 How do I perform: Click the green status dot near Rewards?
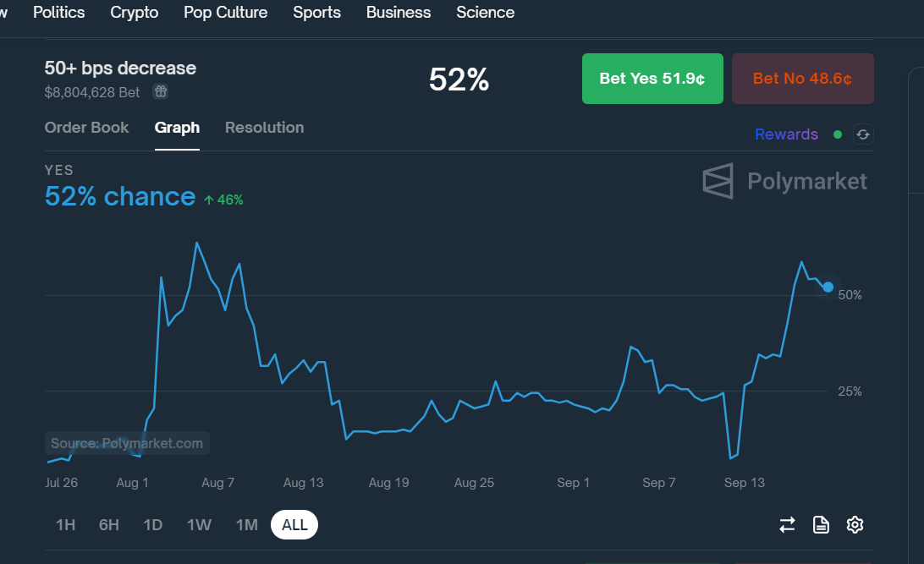tap(838, 134)
